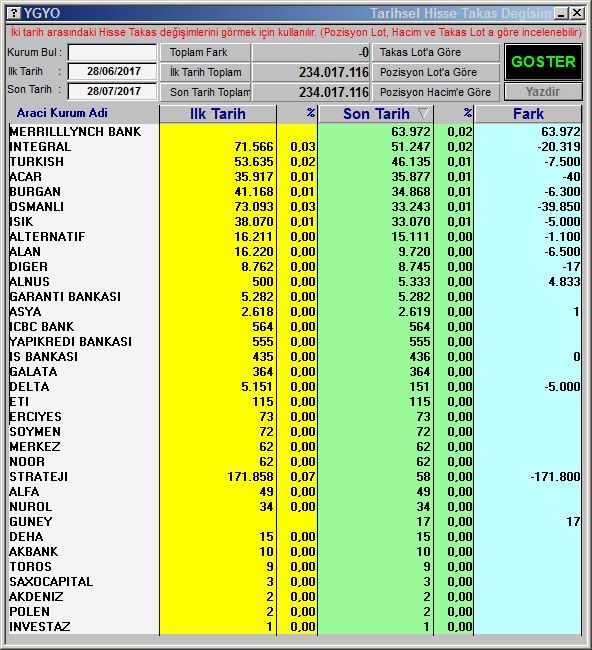
Task: Click the Son Tarih Toplam button
Action: [205, 92]
